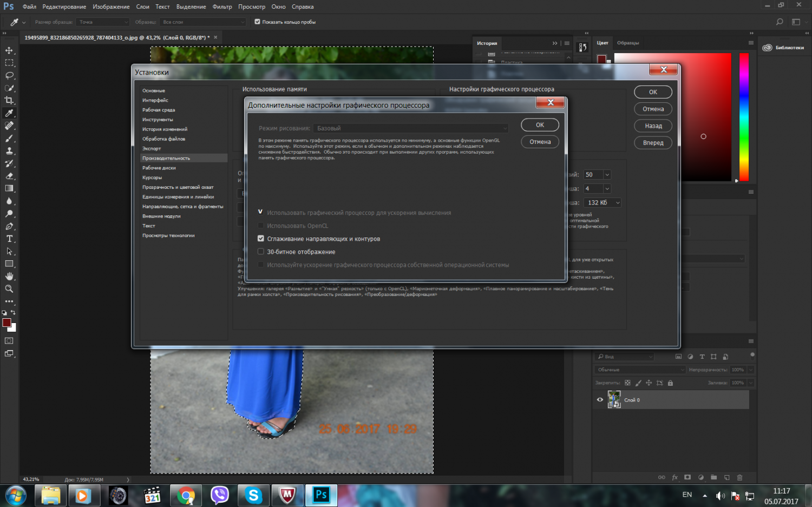Select the Eyedropper tool in toolbar

[x=9, y=113]
